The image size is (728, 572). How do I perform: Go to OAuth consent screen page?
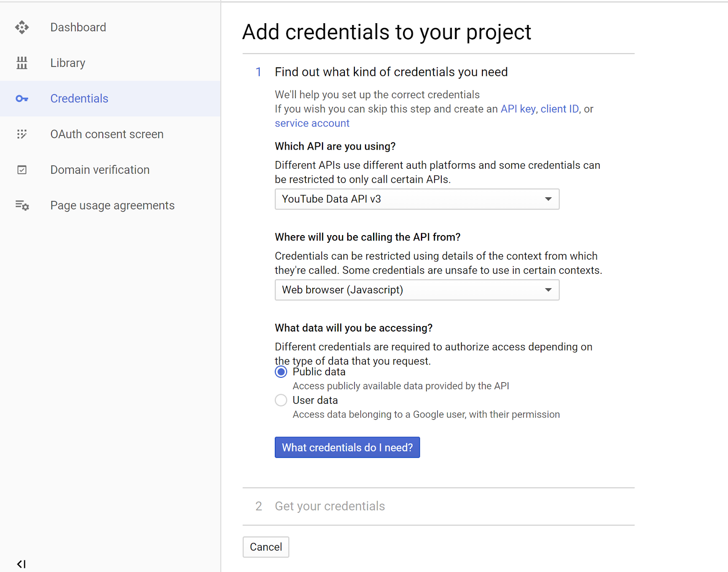point(107,134)
